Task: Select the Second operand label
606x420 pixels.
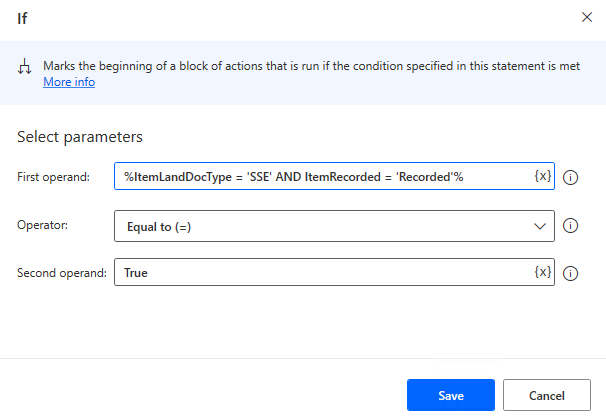Action: pyautogui.click(x=62, y=273)
